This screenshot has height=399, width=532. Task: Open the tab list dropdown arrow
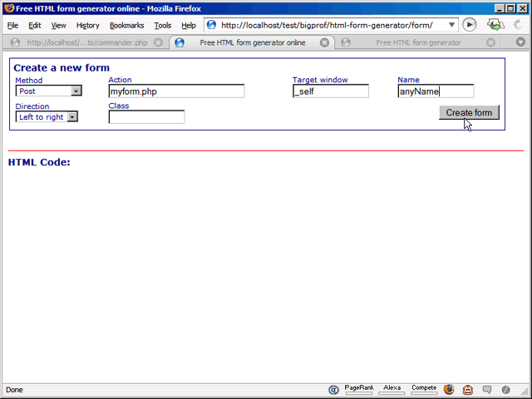click(x=520, y=42)
